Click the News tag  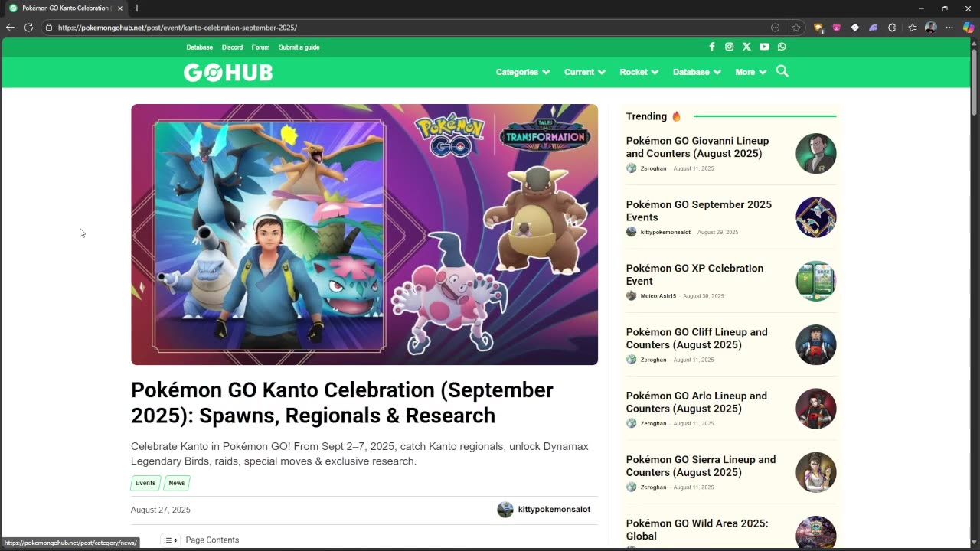click(x=177, y=483)
